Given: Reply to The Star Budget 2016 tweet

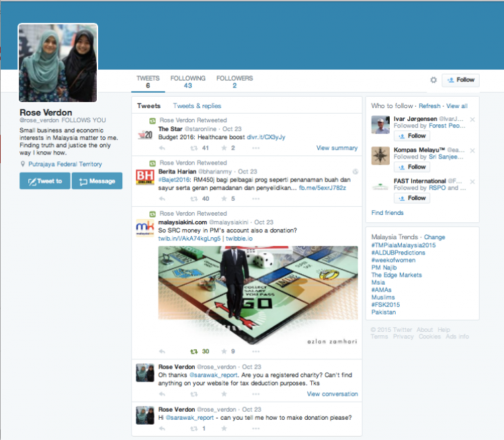Looking at the screenshot, I should [x=162, y=148].
